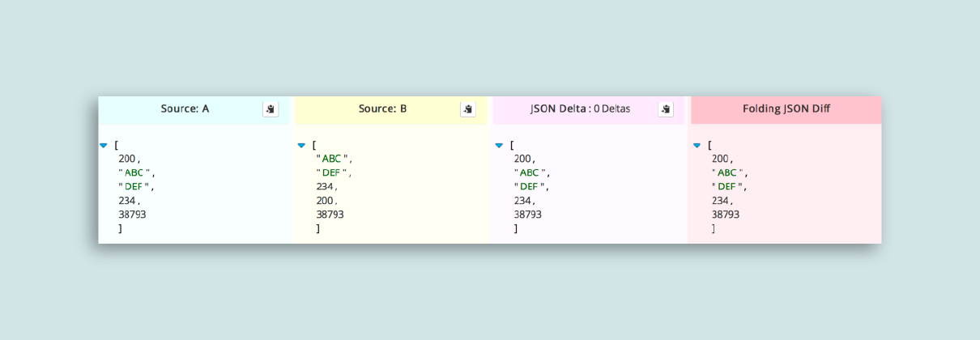Select the Source: B header title
The height and width of the screenshot is (340, 980).
382,108
